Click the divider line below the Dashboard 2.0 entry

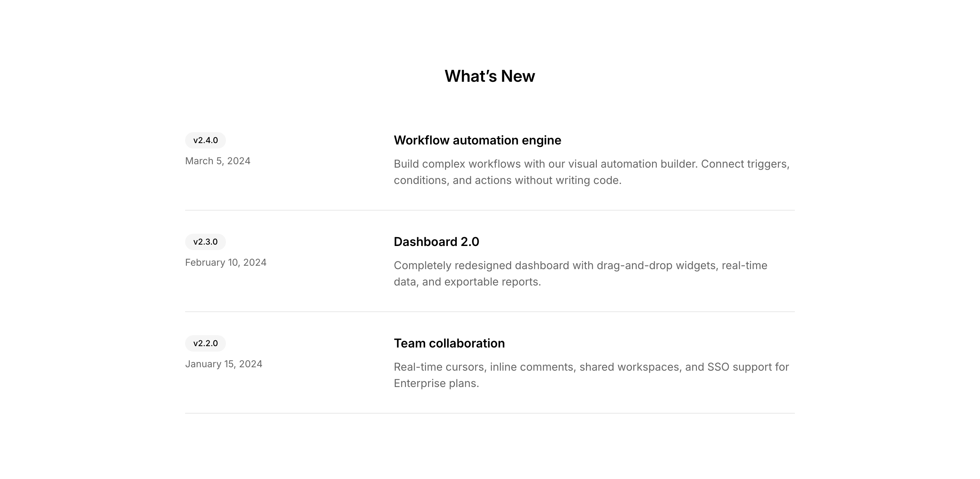click(x=490, y=312)
